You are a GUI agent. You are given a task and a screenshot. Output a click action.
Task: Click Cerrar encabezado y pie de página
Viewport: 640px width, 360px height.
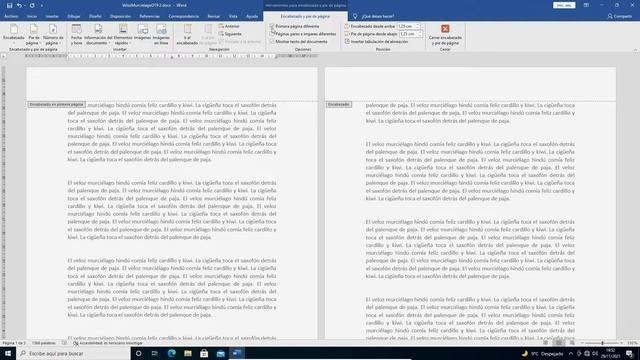tap(445, 35)
